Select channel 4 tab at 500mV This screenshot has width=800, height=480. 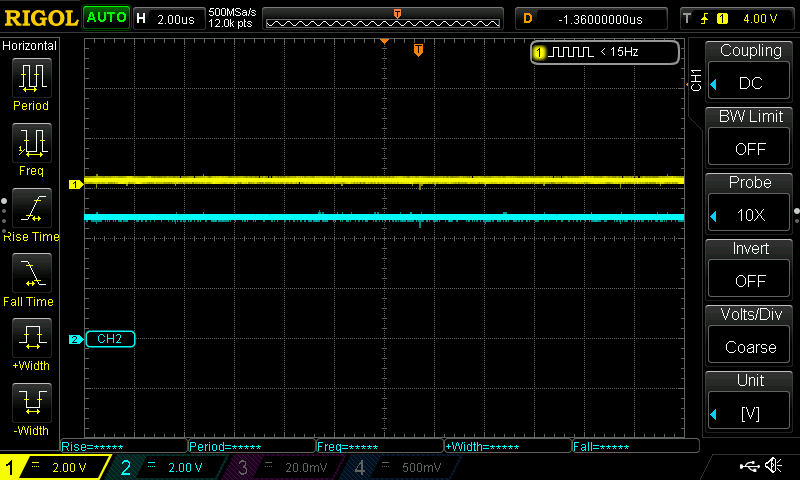point(403,467)
